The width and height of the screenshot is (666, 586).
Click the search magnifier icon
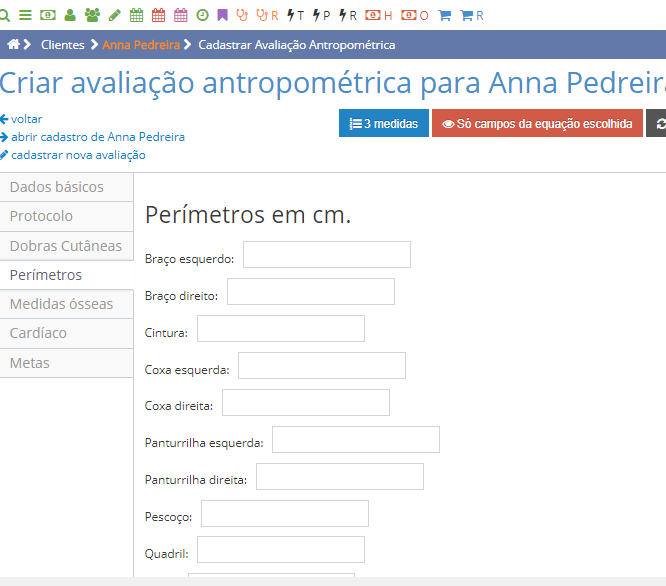click(4, 16)
